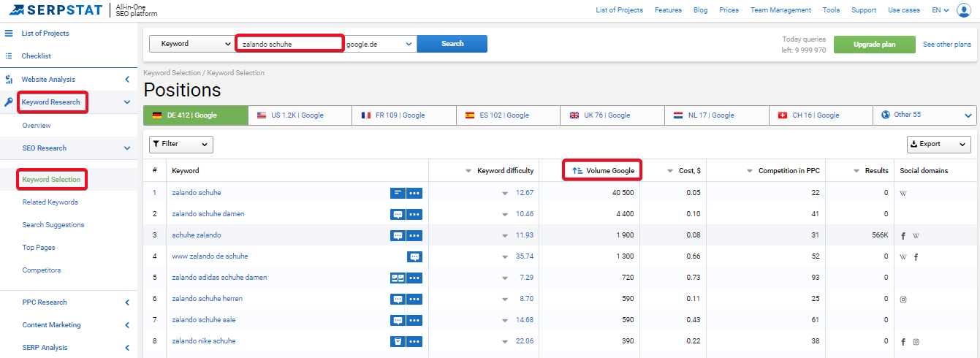Click Facebook icon in schuhe zalando row

click(x=904, y=235)
